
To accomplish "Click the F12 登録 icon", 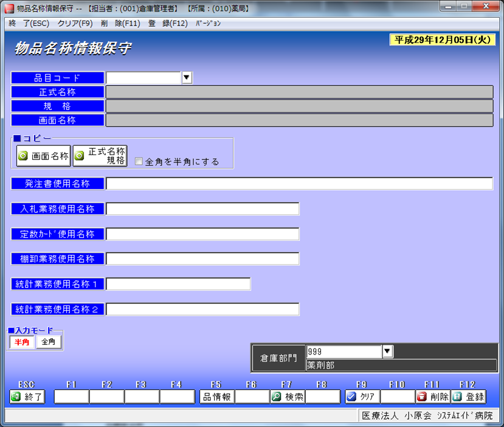I will click(x=457, y=397).
